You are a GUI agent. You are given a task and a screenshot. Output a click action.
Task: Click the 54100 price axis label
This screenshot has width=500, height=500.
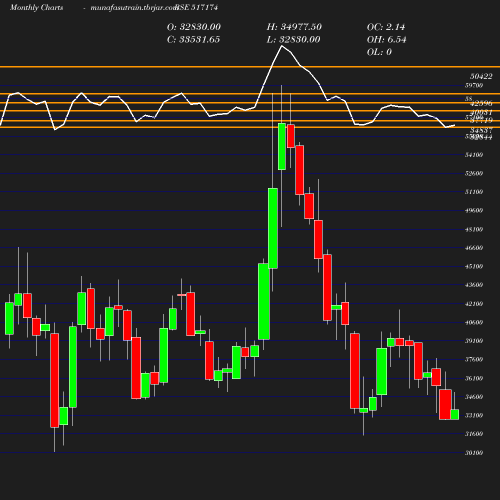(x=474, y=155)
